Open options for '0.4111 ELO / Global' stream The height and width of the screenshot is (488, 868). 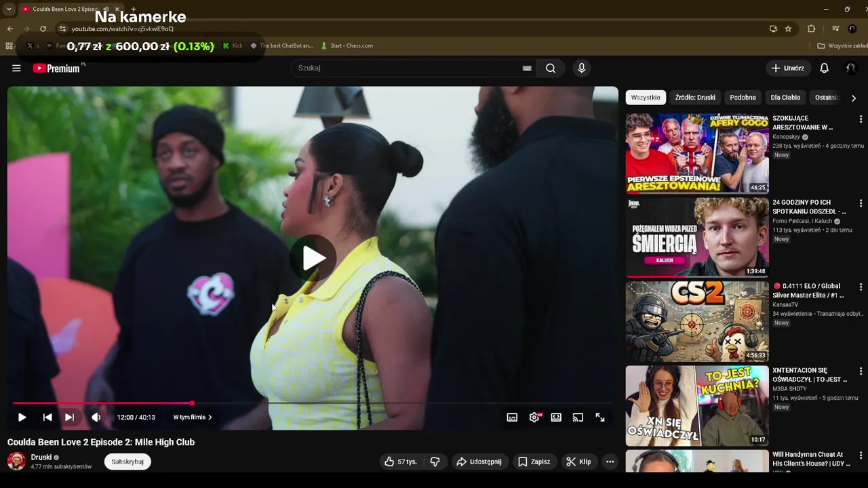point(861,287)
